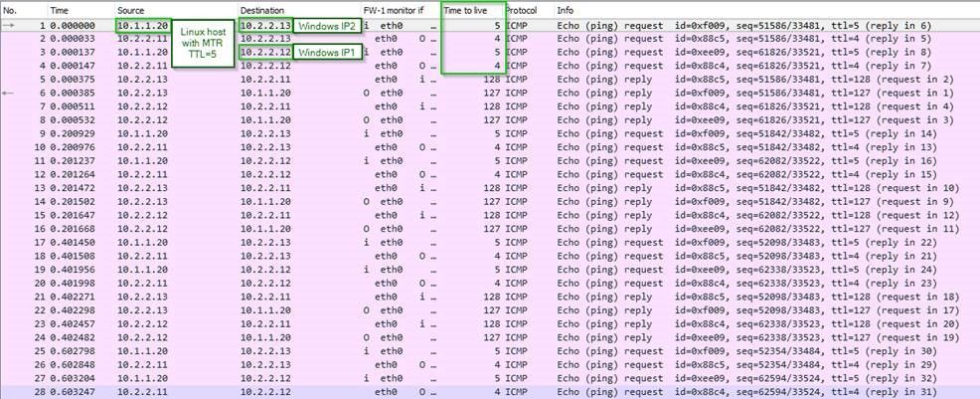Screen dimensions: 980x399
Task: Click the 'Windows IP2' label box
Action: pyautogui.click(x=327, y=25)
